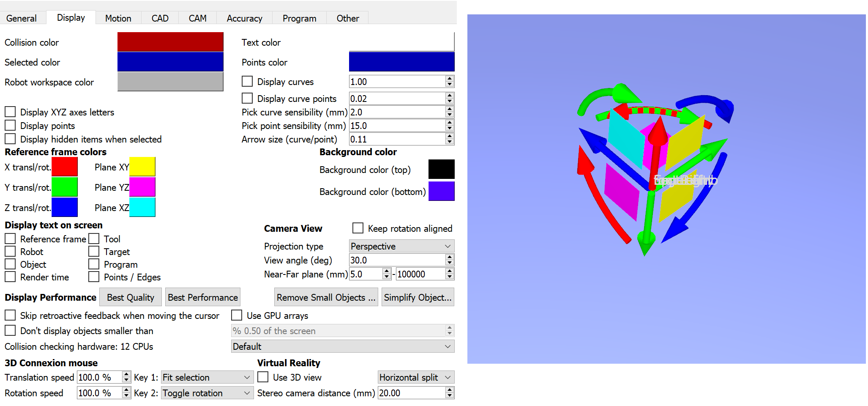Open the Accuracy tab

coord(244,18)
